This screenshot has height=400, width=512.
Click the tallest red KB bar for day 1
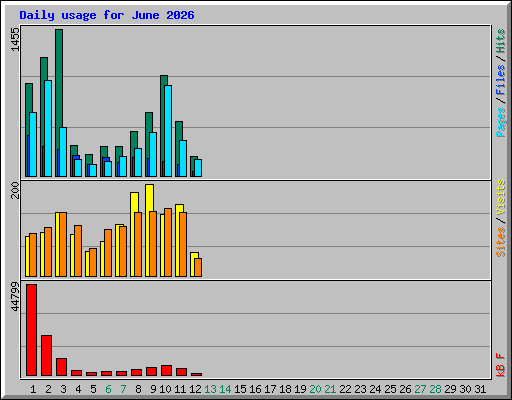tap(32, 330)
